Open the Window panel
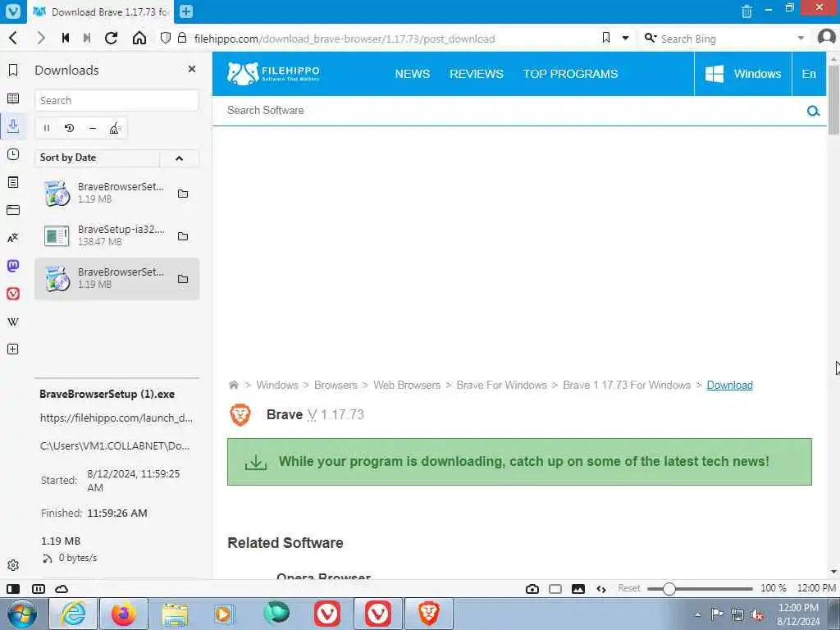Image resolution: width=840 pixels, height=630 pixels. coord(13,210)
